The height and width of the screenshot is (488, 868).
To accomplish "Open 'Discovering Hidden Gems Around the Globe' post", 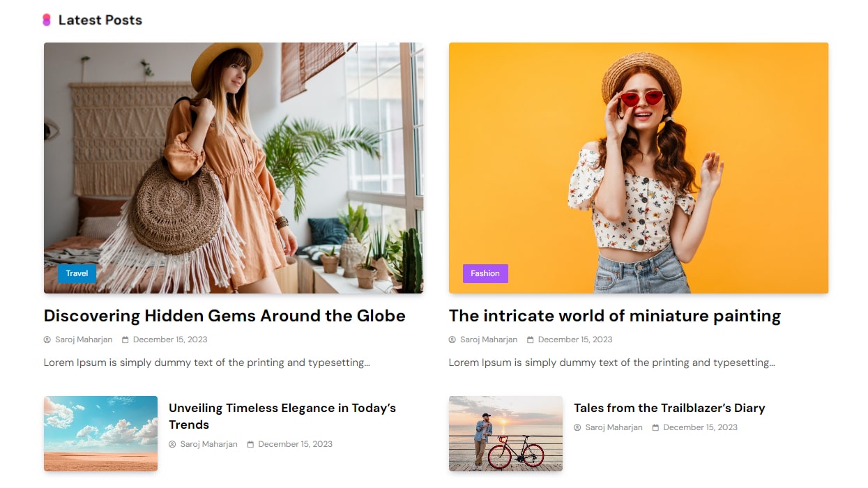I will 224,316.
